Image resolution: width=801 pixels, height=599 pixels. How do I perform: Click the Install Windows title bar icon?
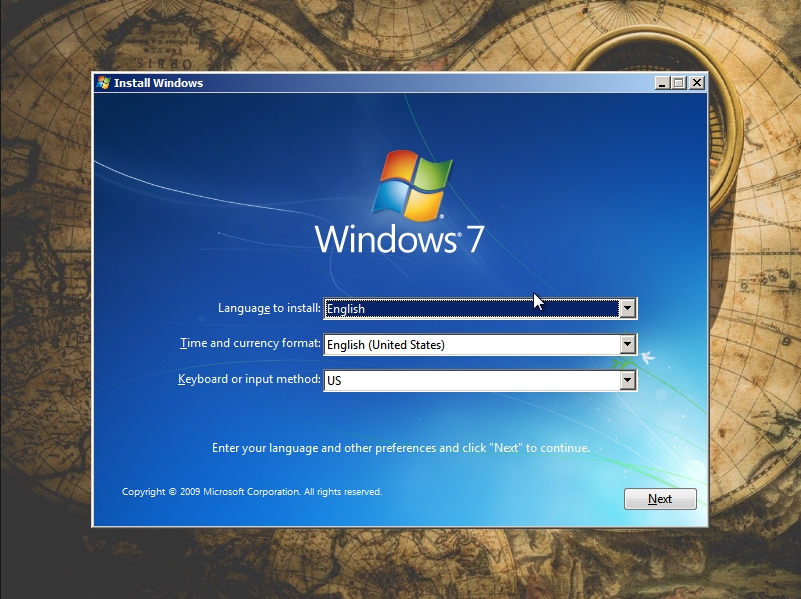(104, 83)
